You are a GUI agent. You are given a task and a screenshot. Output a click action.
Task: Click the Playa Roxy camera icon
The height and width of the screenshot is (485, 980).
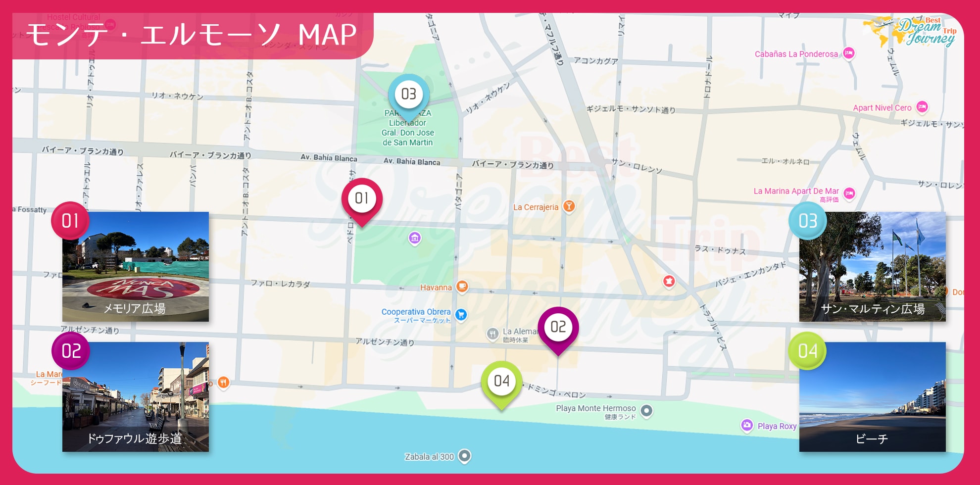tap(747, 426)
